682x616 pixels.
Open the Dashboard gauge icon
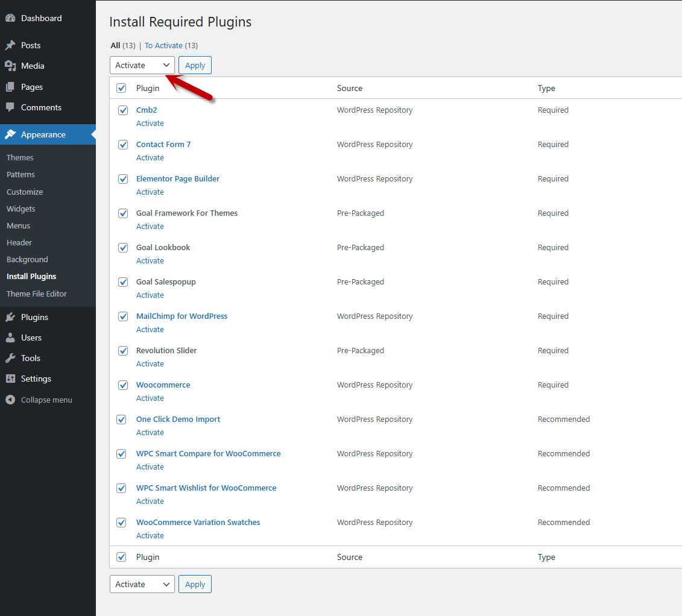10,18
